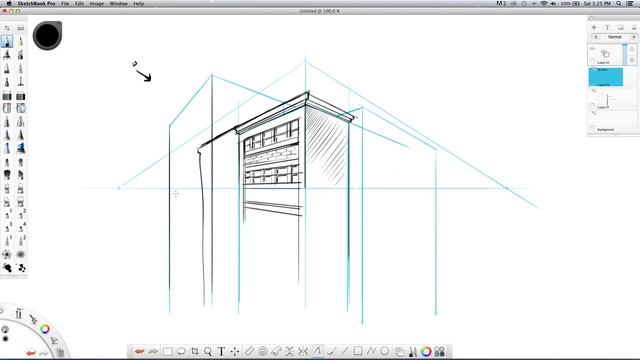Toggle the Ellipse guide
The width and height of the screenshot is (640, 360).
(x=263, y=351)
